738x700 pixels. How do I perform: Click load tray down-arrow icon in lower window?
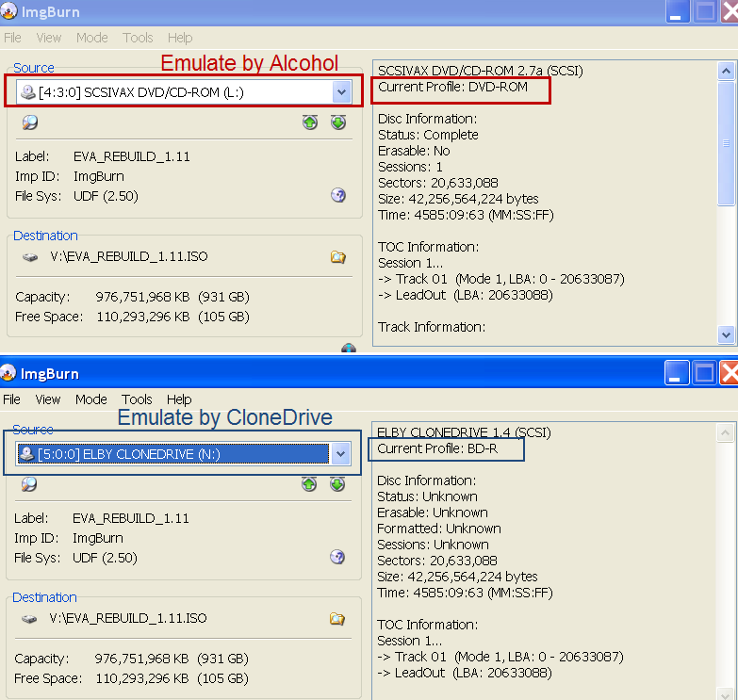click(x=337, y=484)
